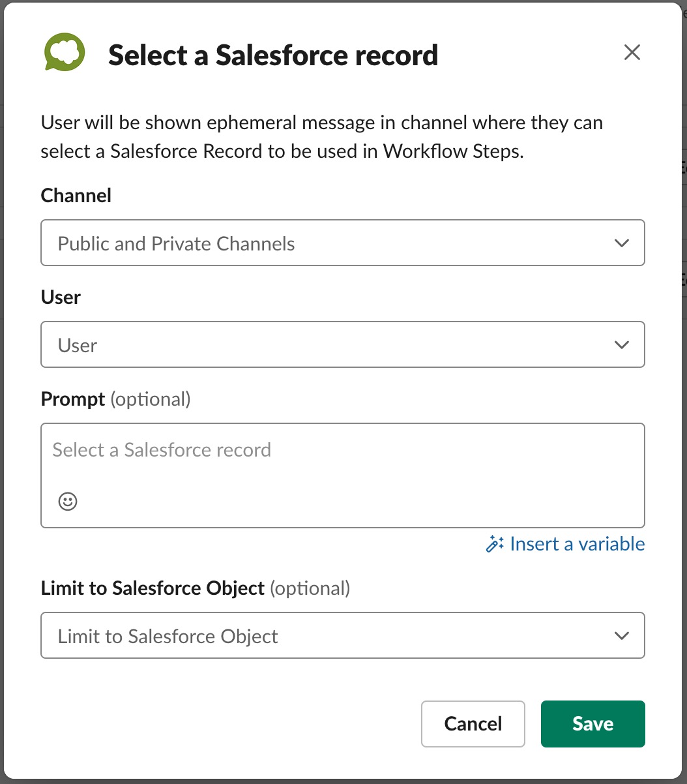Click the dialog title text
The height and width of the screenshot is (784, 687).
tap(273, 55)
